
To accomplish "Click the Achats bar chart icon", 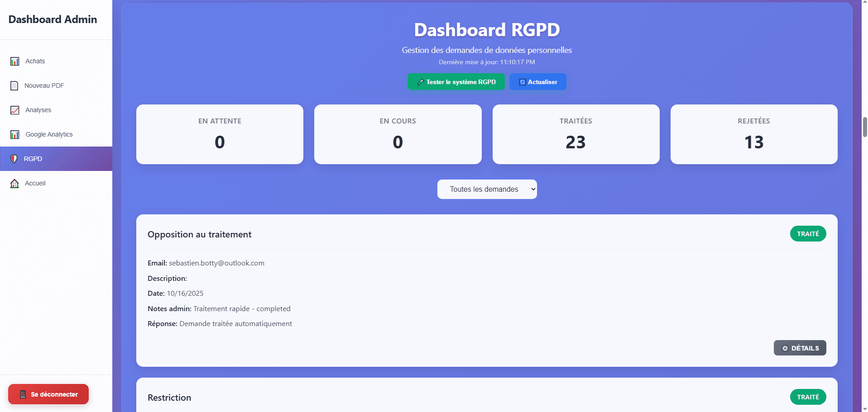I will point(14,61).
